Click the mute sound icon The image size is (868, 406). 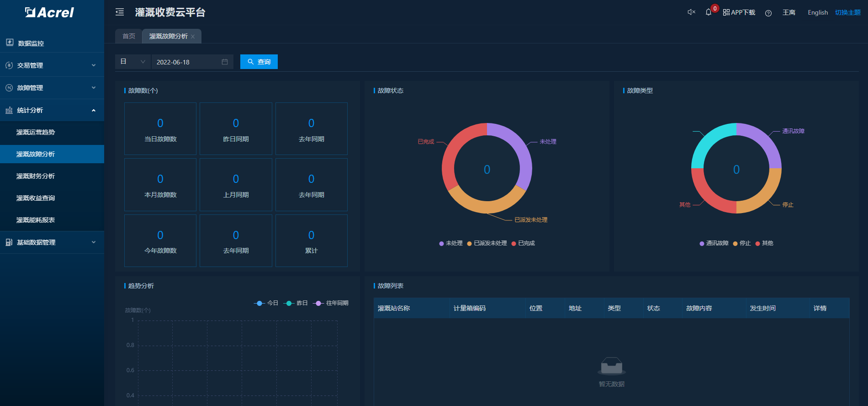tap(691, 12)
